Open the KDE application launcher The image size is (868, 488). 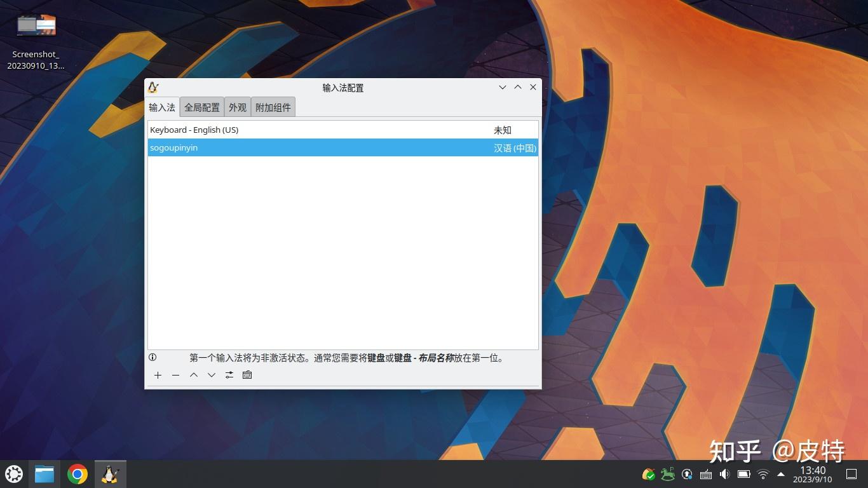click(x=14, y=474)
